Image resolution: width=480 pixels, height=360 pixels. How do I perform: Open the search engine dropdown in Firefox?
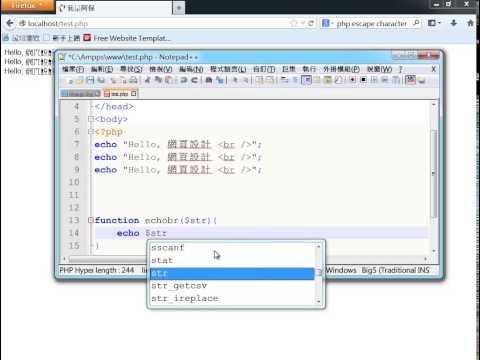(327, 23)
